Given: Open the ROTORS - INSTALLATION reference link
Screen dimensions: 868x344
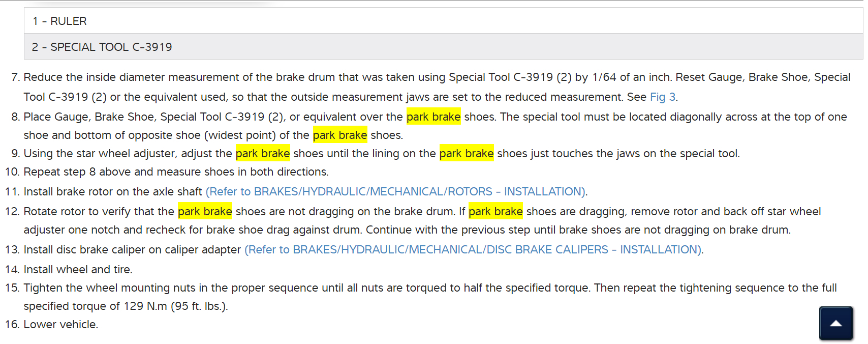Looking at the screenshot, I should point(396,191).
